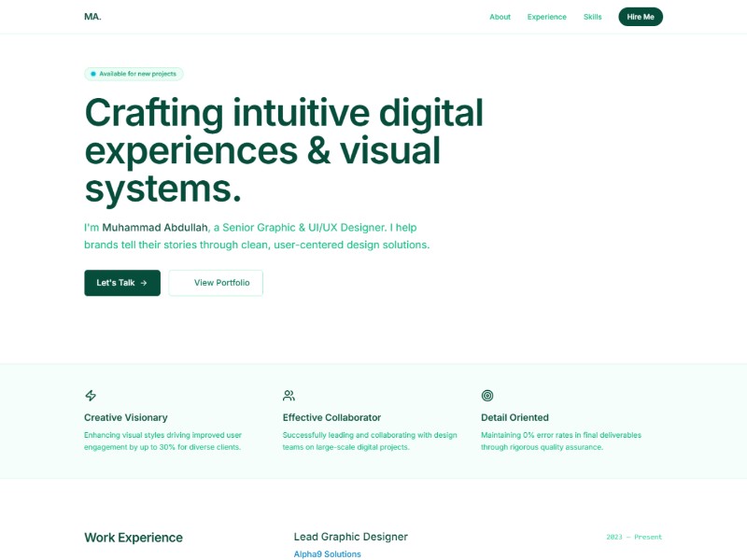Click the Available for new projects badge

tap(135, 74)
